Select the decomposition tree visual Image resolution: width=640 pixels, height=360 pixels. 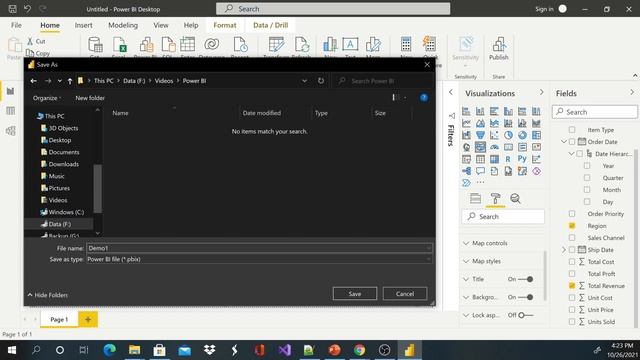[467, 171]
